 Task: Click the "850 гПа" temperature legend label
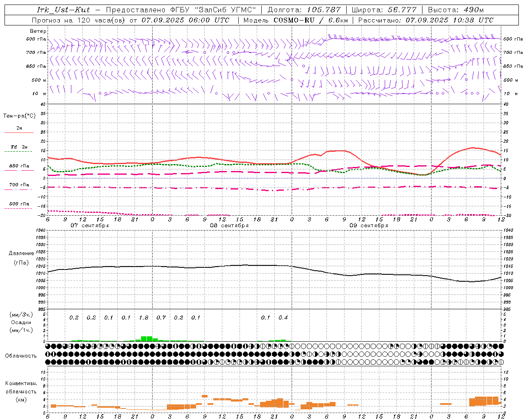[19, 166]
